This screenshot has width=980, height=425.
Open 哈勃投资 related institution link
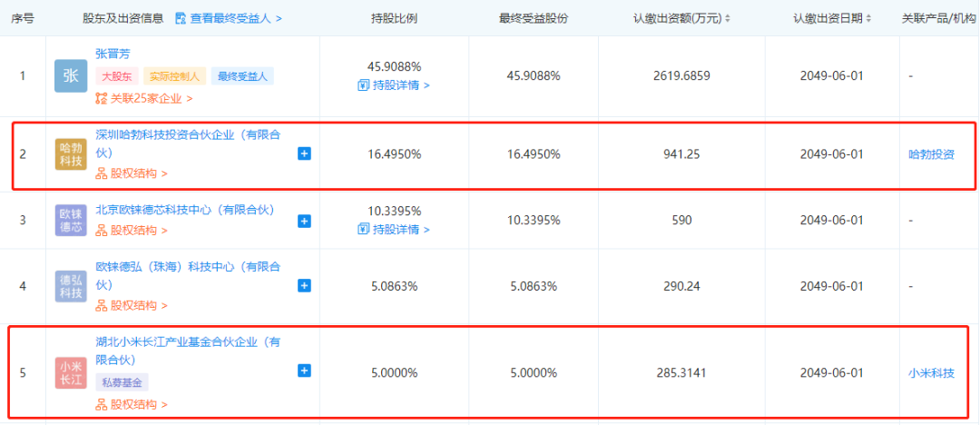tap(932, 154)
